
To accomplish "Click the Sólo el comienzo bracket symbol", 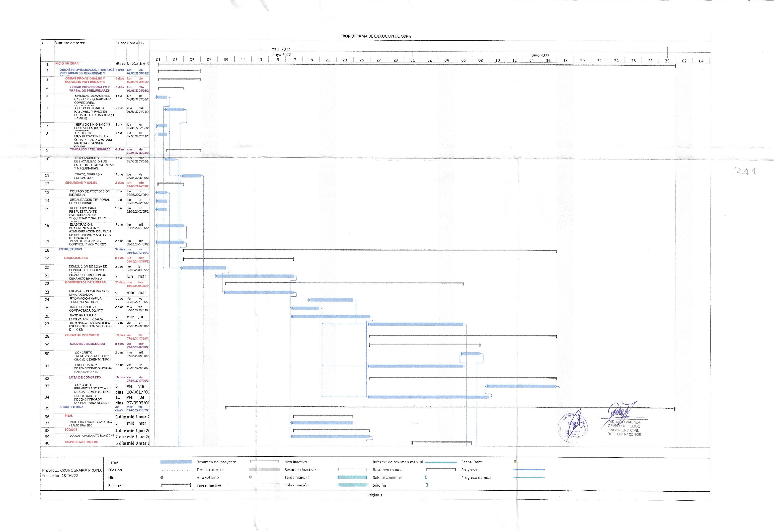I will tap(426, 477).
